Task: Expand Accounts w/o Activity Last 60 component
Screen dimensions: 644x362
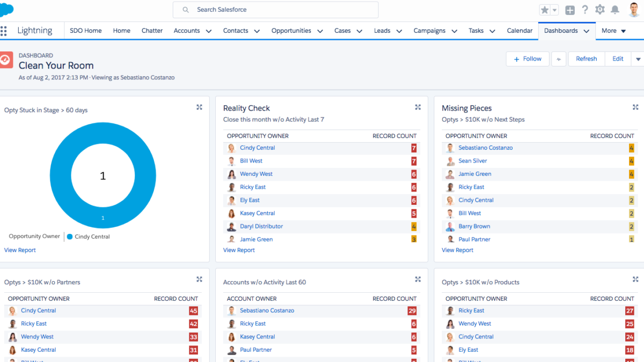Action: 418,279
